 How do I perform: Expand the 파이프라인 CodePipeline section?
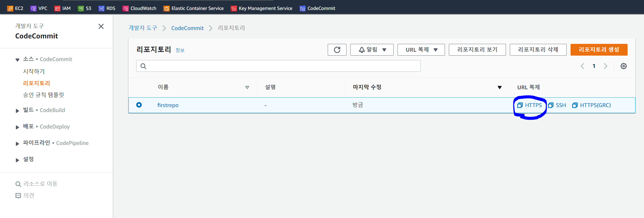click(x=17, y=144)
